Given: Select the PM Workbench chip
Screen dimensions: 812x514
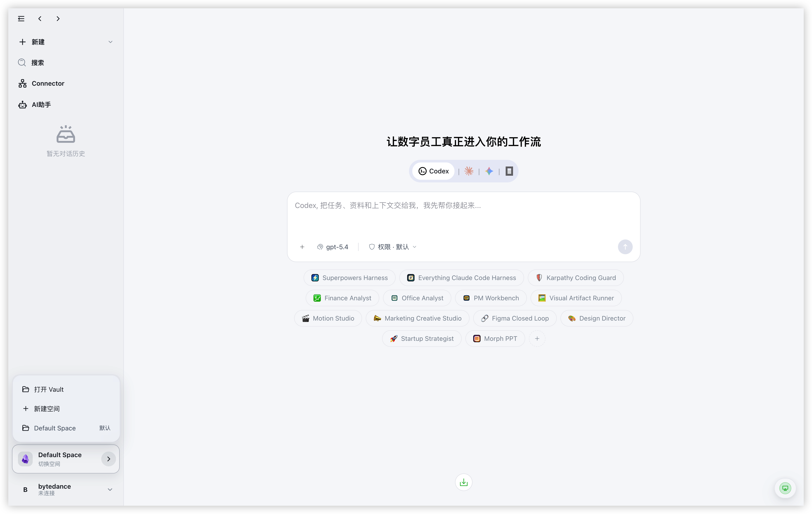Looking at the screenshot, I should (491, 298).
